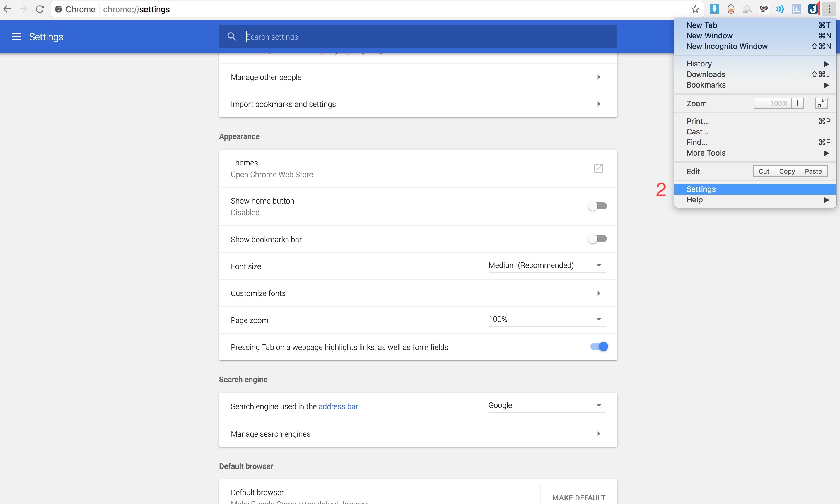Viewport: 840px width, 504px height.
Task: Open the History menu item
Action: point(699,64)
